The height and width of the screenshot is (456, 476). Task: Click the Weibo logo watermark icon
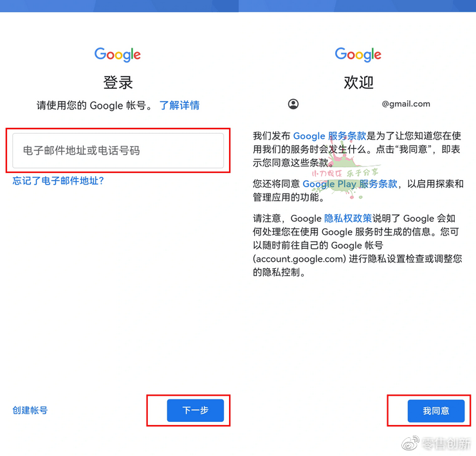(410, 443)
